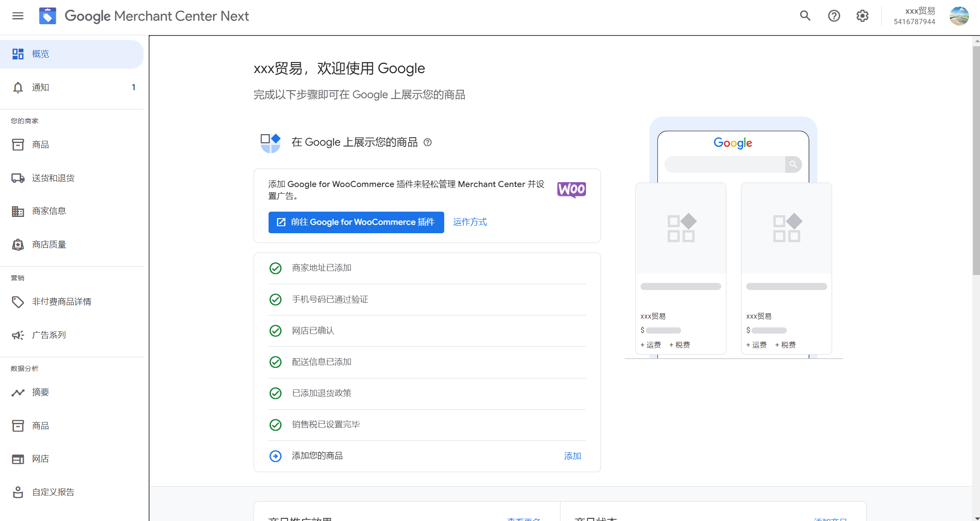This screenshot has width=980, height=521.
Task: Click the 商店质量 badge icon
Action: 18,245
